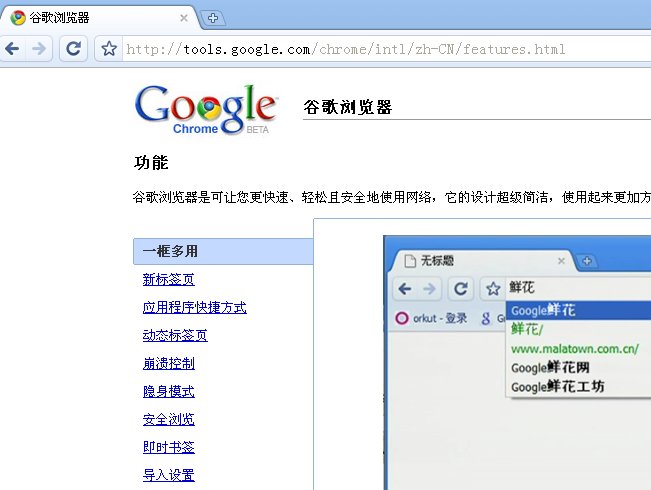This screenshot has width=651, height=490.
Task: Open the 即时书签 link
Action: tap(169, 447)
